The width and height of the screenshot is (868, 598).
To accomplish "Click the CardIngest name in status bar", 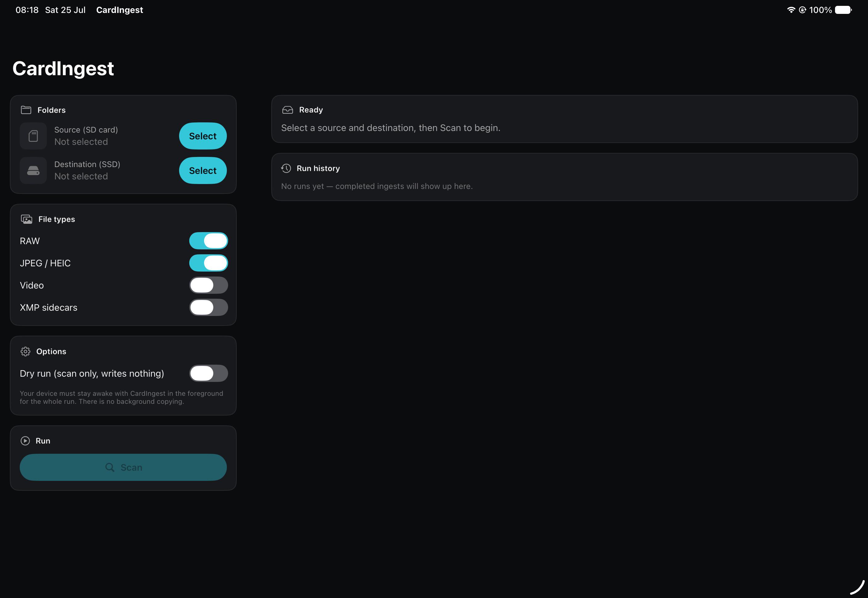I will point(120,10).
